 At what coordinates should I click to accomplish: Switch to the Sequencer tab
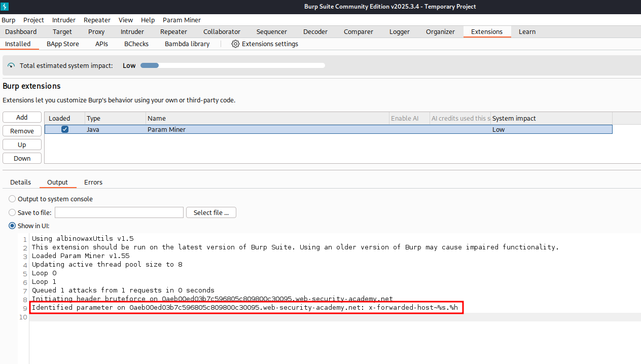coord(272,32)
